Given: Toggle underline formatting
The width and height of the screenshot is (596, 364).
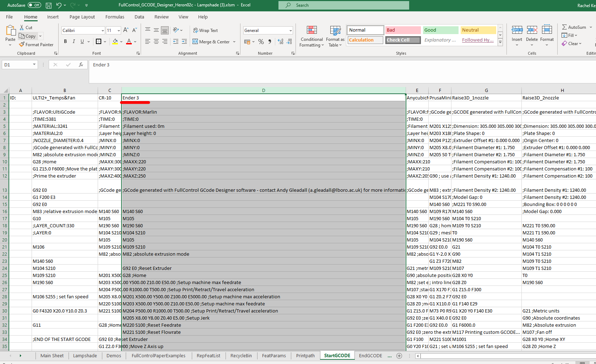Looking at the screenshot, I should [82, 42].
